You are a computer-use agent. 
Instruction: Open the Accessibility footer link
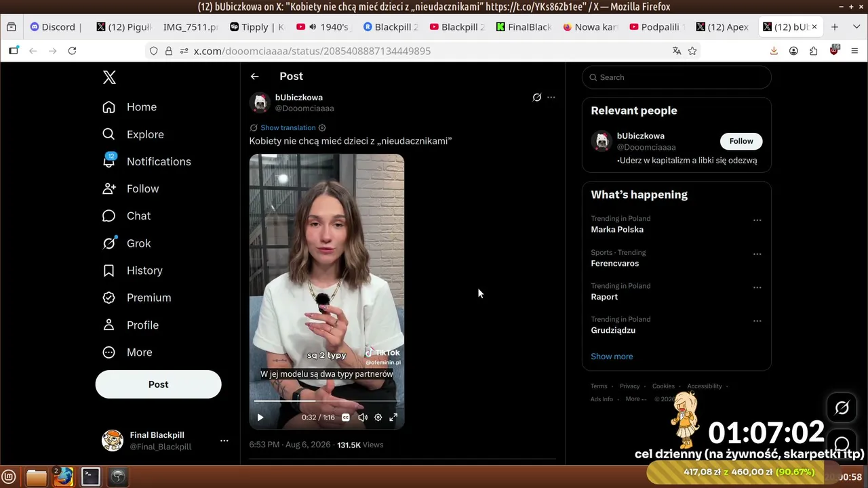[x=705, y=386]
